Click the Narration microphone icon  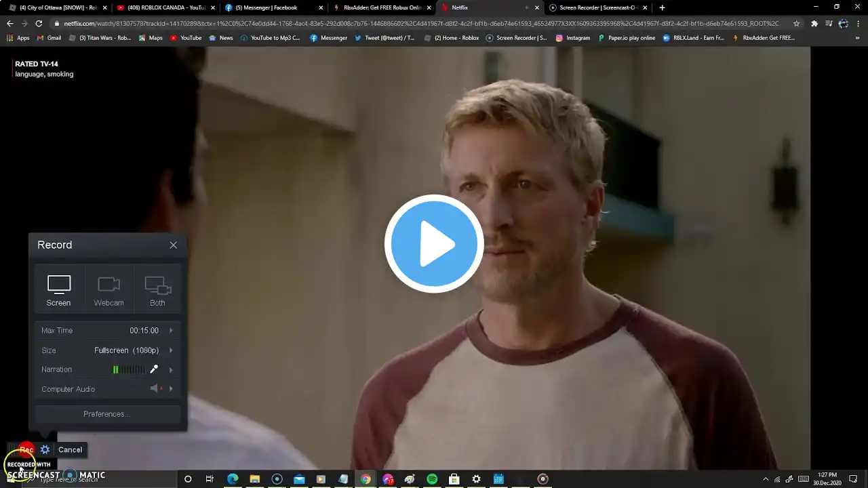point(154,369)
